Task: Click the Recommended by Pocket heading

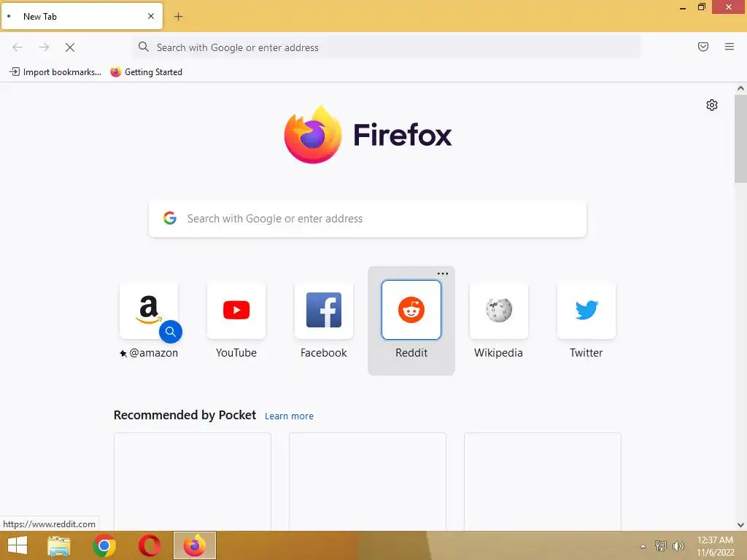Action: tap(185, 415)
